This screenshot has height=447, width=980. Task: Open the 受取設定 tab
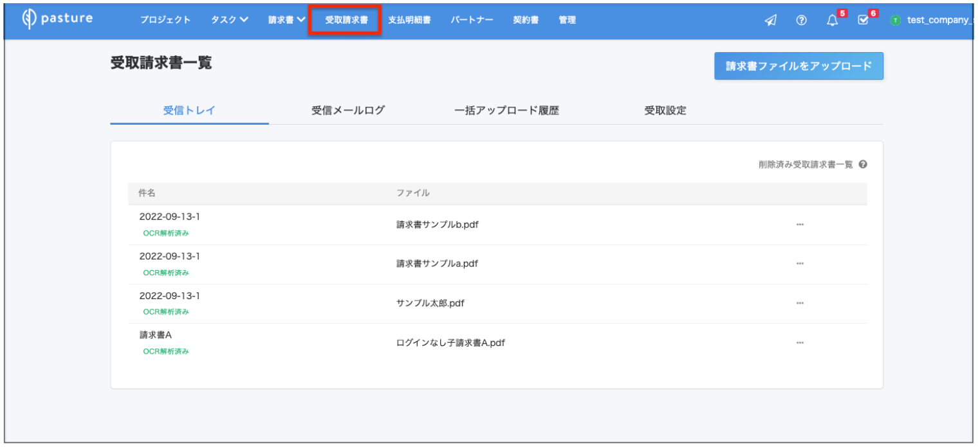665,111
